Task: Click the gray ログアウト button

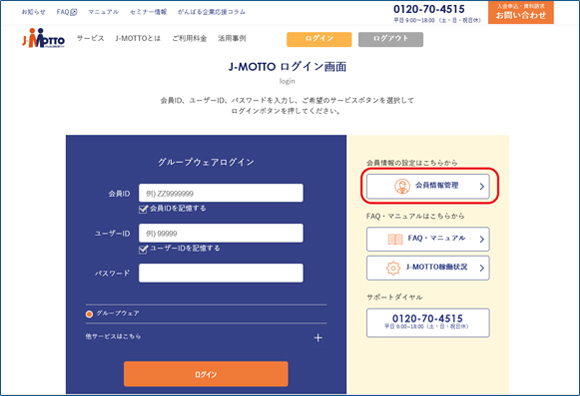Action: point(391,39)
